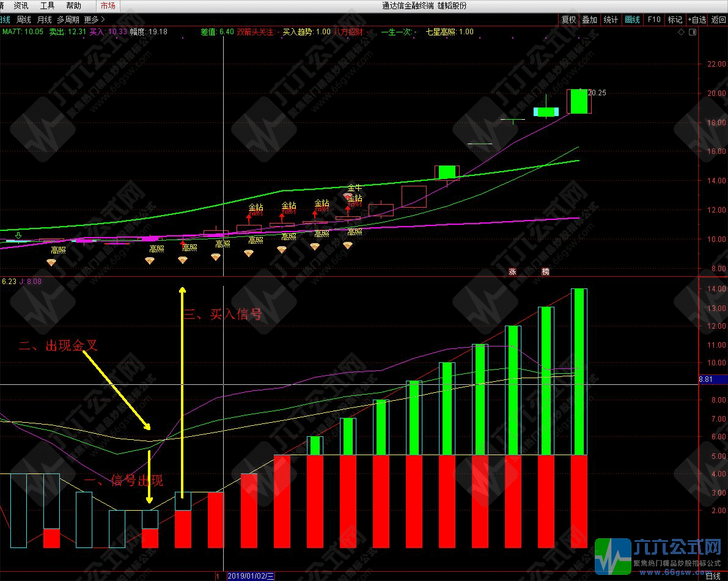Click the 复权 button
728x581 pixels.
tap(568, 20)
